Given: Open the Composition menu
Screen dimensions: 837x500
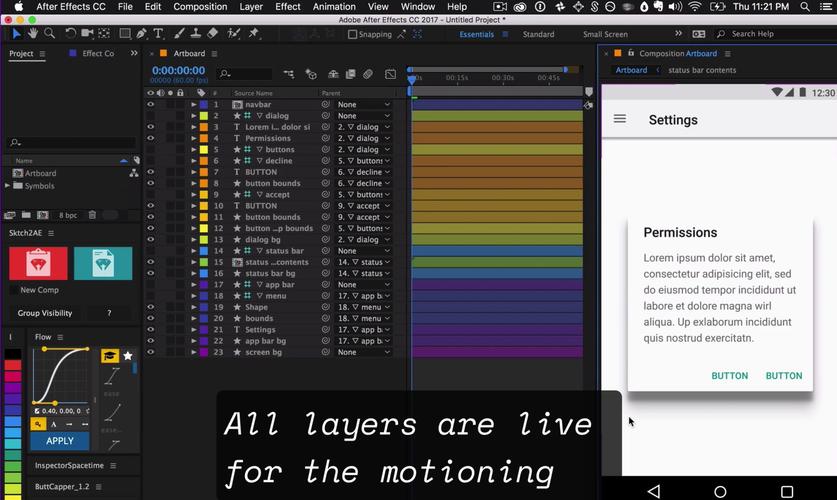Looking at the screenshot, I should (x=200, y=7).
